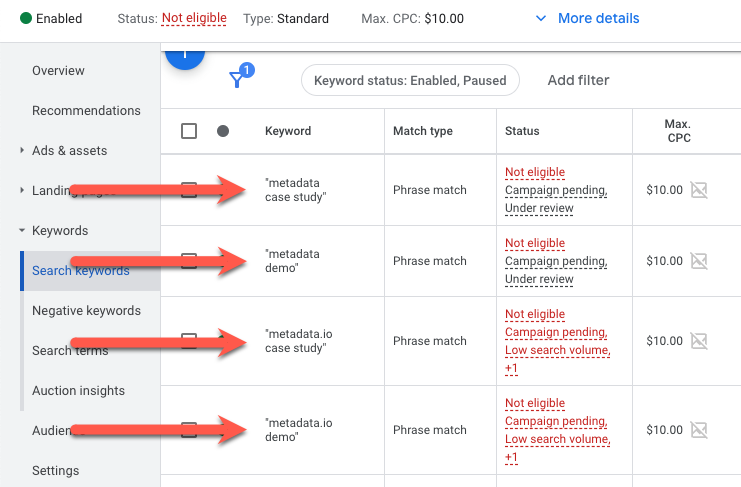
Task: Click Add filter
Action: coord(578,80)
